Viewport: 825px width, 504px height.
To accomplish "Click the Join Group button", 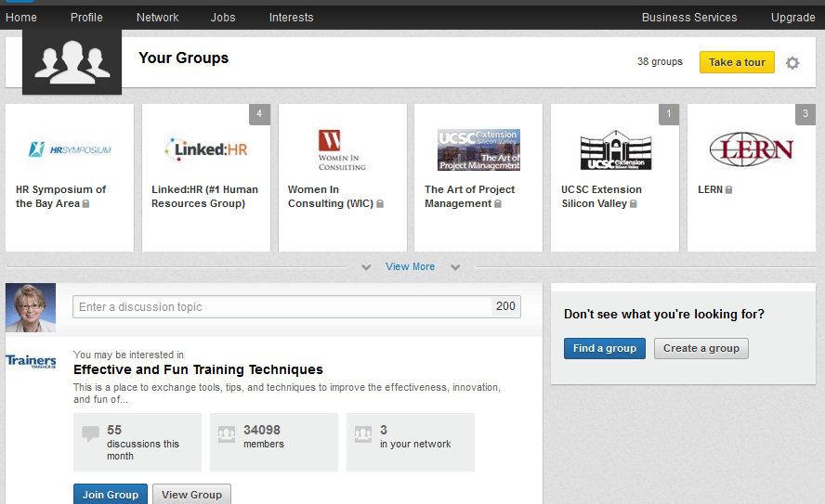I will click(111, 494).
